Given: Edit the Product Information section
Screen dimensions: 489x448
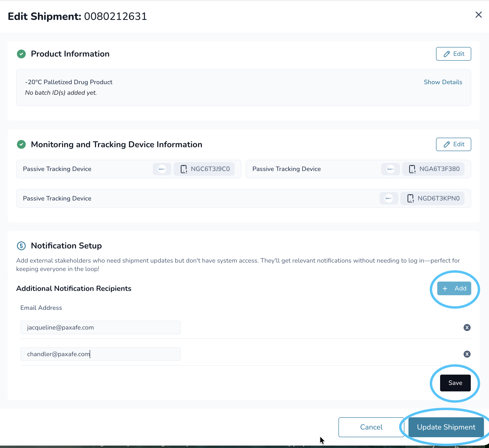Looking at the screenshot, I should click(x=453, y=54).
